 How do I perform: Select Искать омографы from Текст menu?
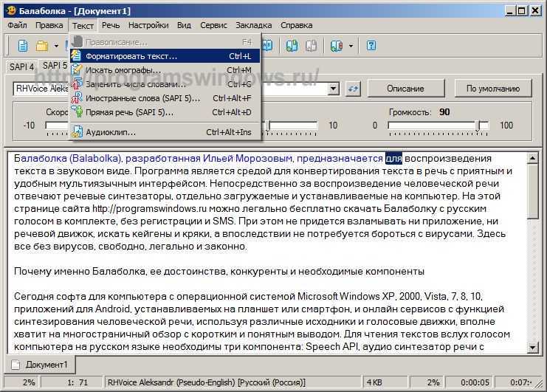(x=165, y=70)
